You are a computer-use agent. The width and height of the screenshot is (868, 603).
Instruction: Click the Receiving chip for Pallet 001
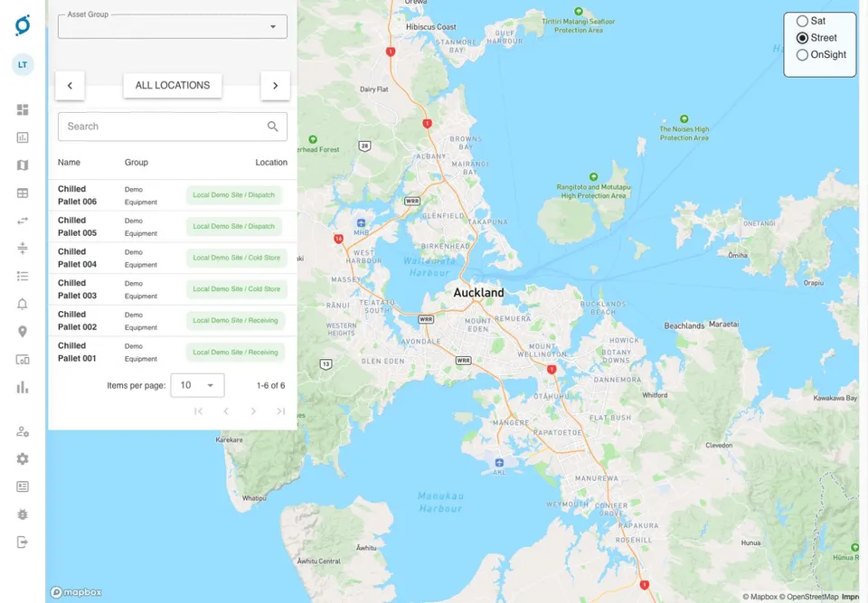235,353
